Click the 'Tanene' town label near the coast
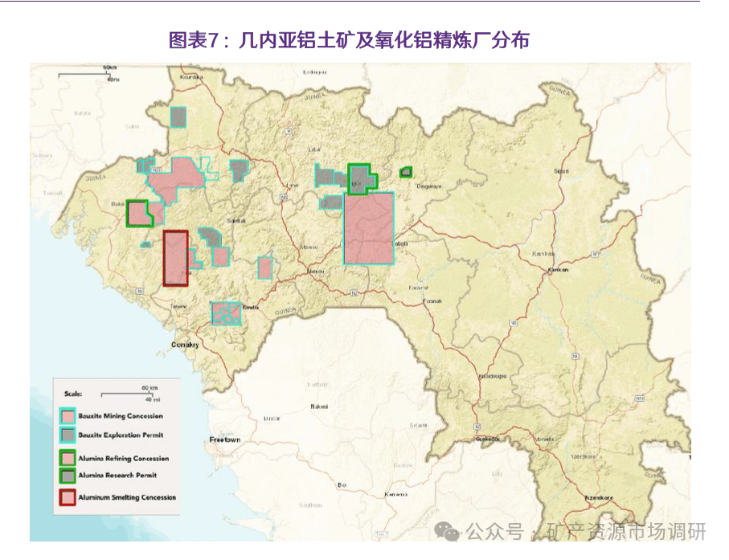 point(178,306)
